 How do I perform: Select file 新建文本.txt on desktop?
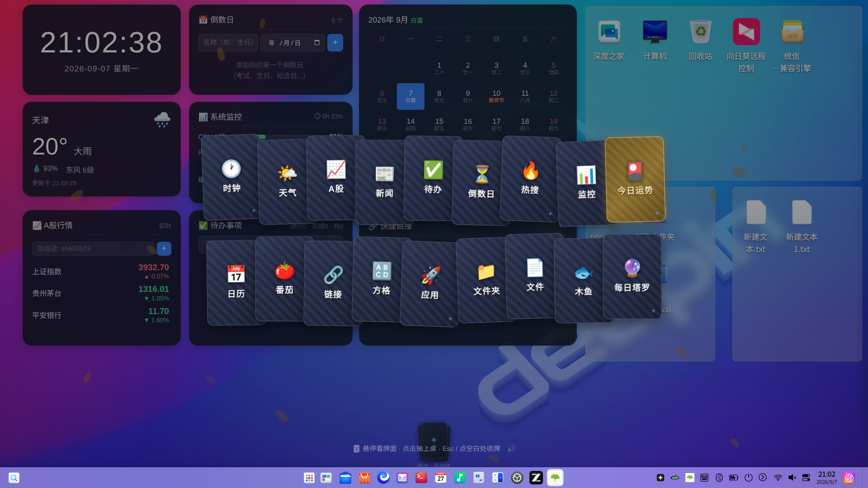point(755,227)
